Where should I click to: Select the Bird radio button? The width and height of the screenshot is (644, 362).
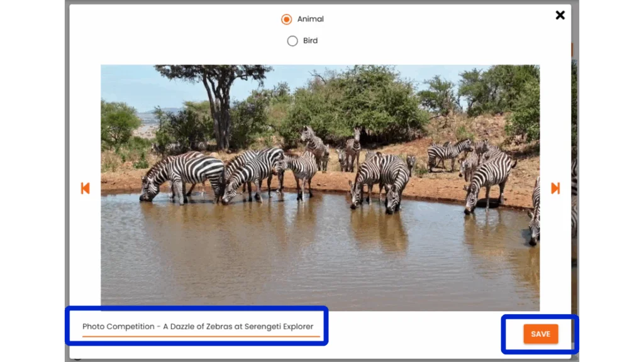point(292,41)
